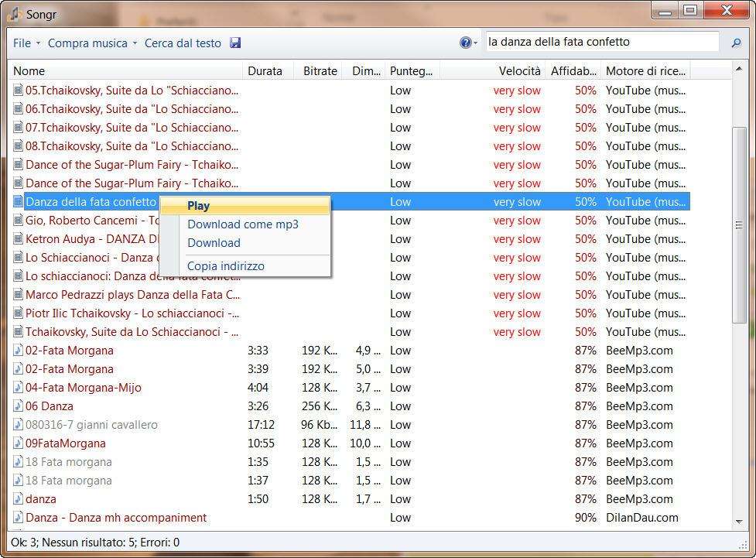Select row 09FataMorgana

tap(350, 443)
